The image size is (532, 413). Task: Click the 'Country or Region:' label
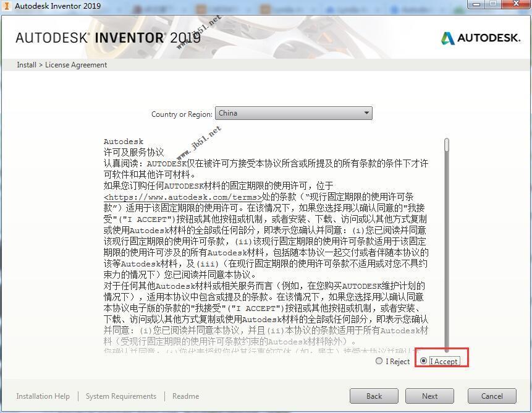pos(182,114)
